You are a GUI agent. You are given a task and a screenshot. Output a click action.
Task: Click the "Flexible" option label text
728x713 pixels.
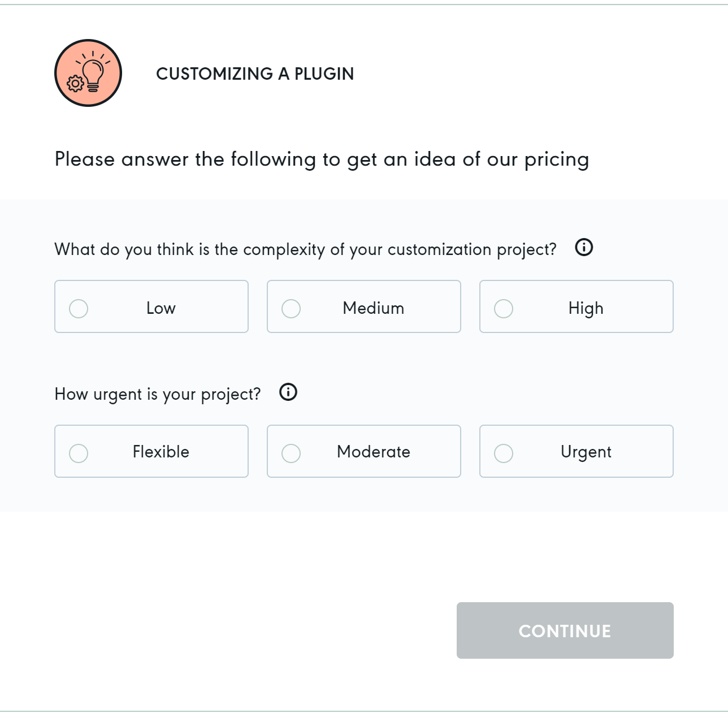161,452
